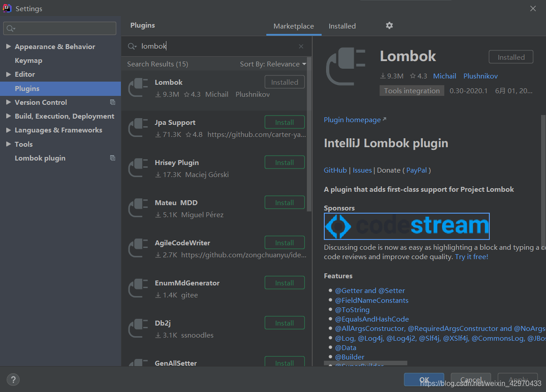
Task: Clear the lombok search text
Action: click(x=301, y=46)
